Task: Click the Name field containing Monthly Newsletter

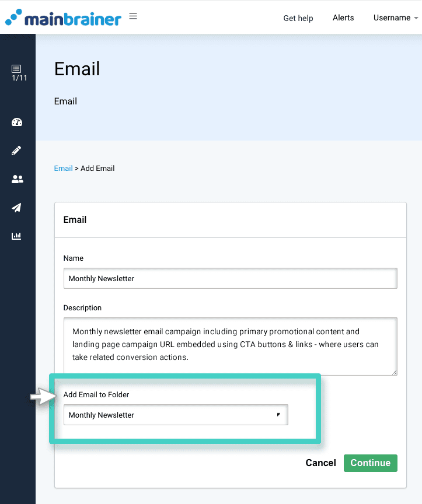Action: coord(230,278)
